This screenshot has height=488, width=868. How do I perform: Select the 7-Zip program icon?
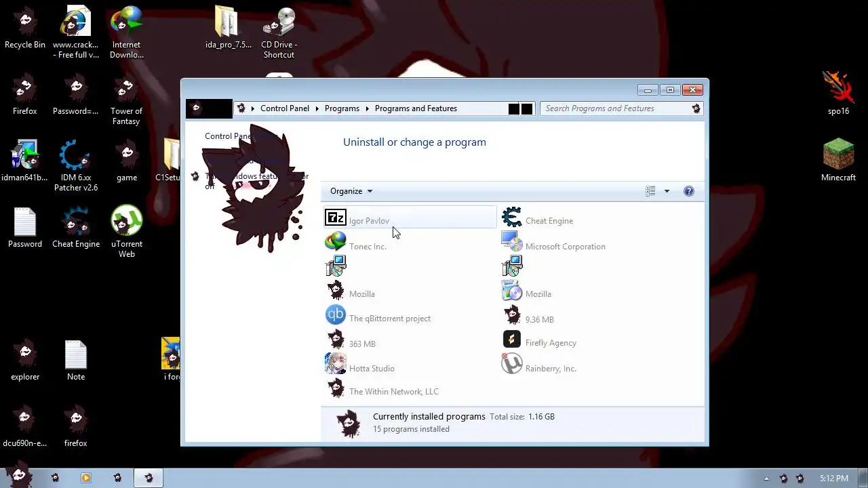(x=336, y=218)
